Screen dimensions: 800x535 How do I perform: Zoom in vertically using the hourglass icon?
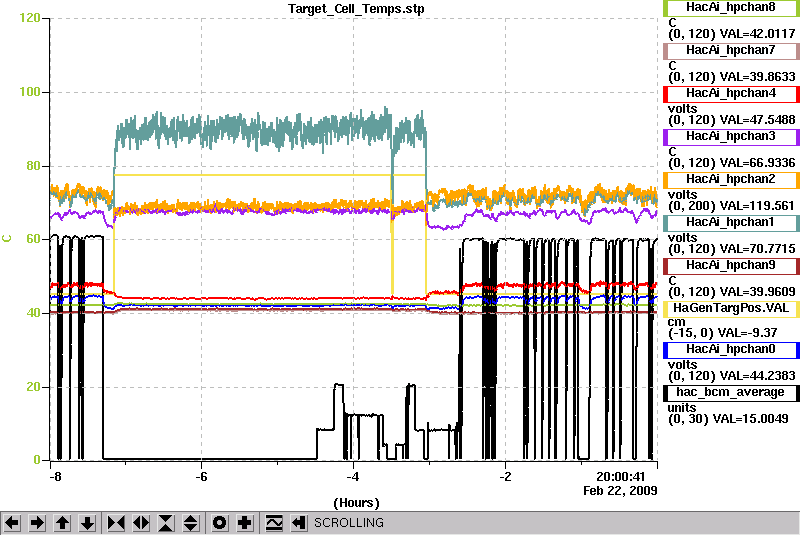[x=166, y=523]
